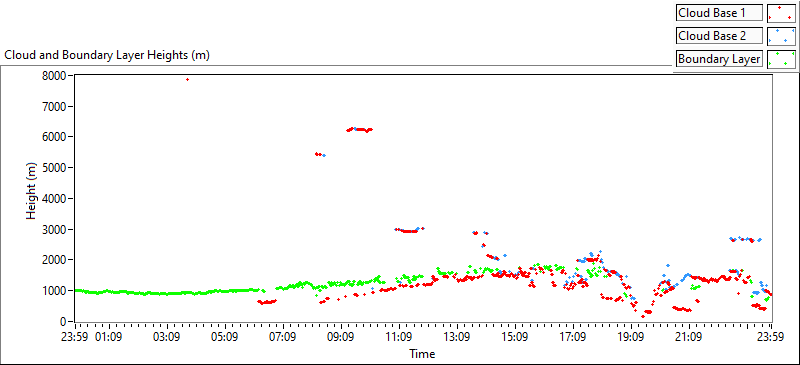Screen dimensions: 800x365
Task: Click the 15:09 time axis label
Action: (515, 336)
